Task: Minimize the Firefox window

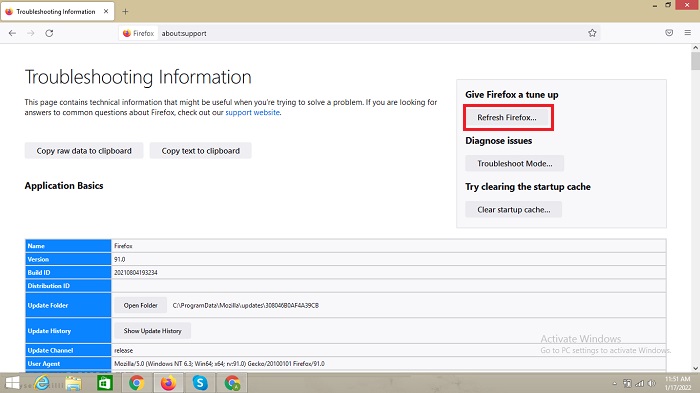Action: pos(654,5)
